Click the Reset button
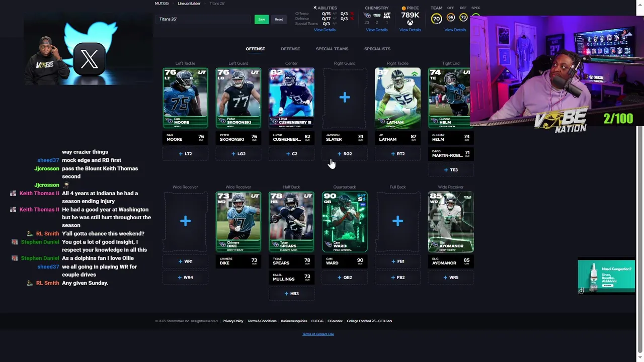The image size is (644, 362). pos(279,19)
